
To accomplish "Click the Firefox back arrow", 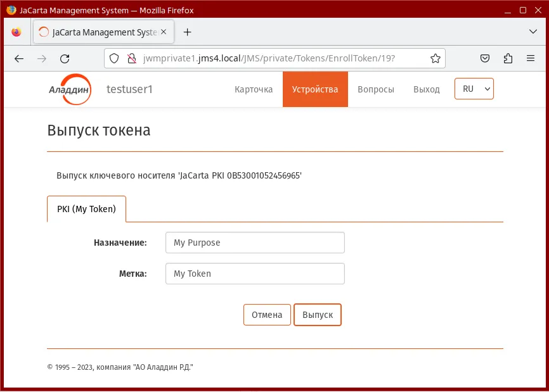I will pos(19,58).
